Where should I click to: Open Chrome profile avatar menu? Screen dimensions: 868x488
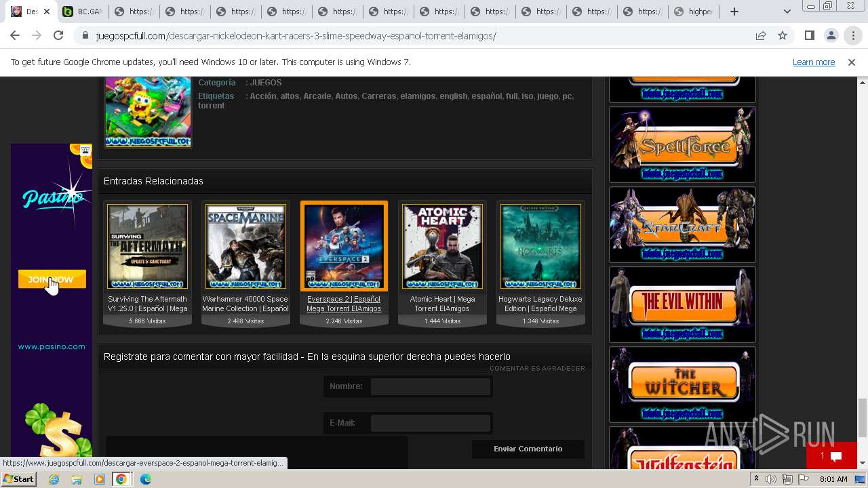831,35
